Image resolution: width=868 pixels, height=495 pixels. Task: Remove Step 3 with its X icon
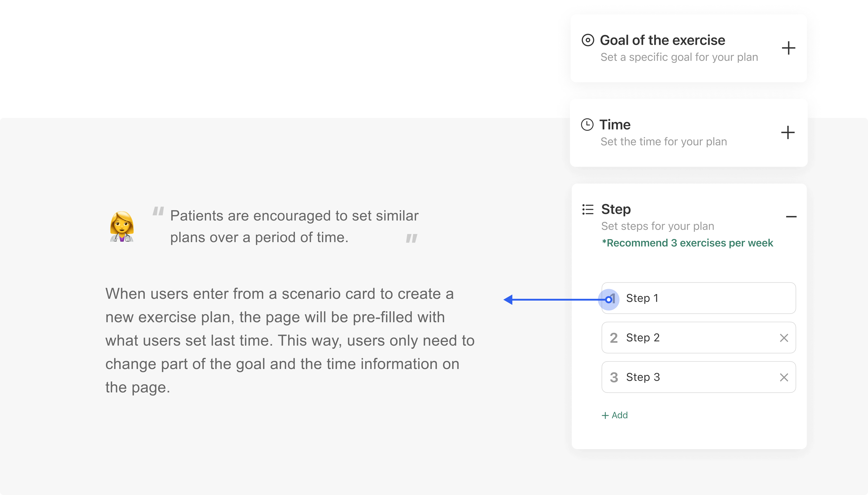(x=784, y=377)
